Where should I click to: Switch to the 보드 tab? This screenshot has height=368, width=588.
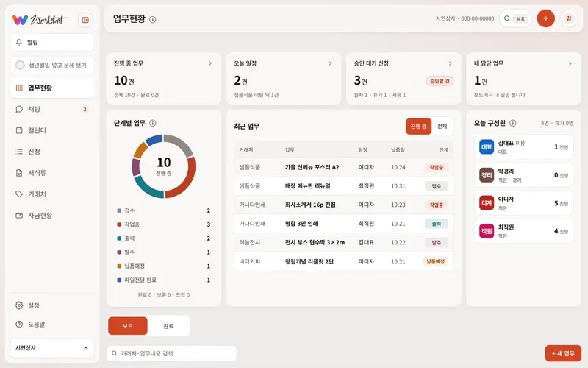[x=127, y=326]
